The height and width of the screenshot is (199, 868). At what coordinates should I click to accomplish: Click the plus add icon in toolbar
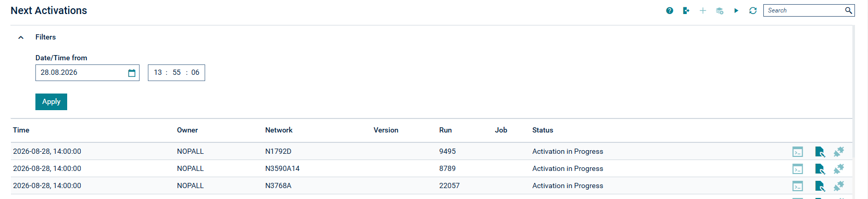coord(703,10)
